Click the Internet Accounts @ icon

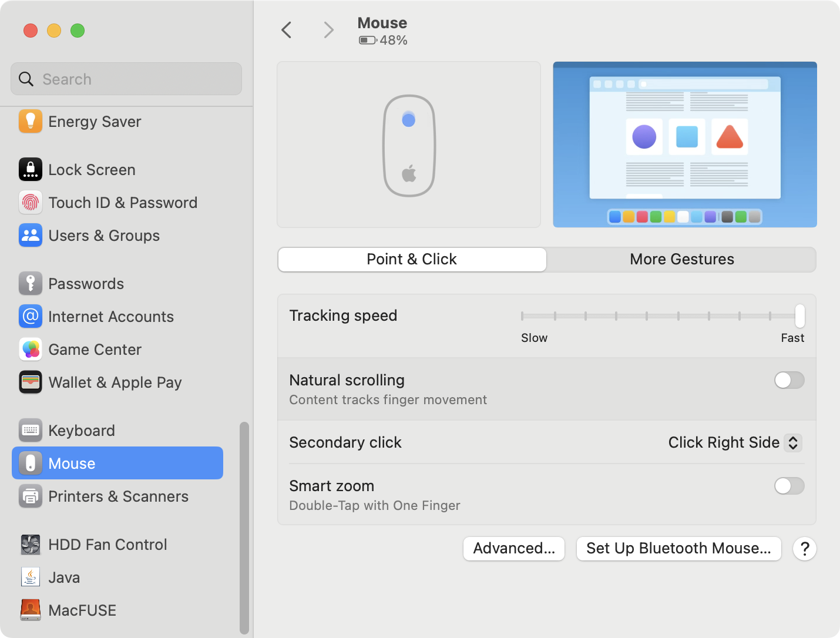pyautogui.click(x=31, y=317)
